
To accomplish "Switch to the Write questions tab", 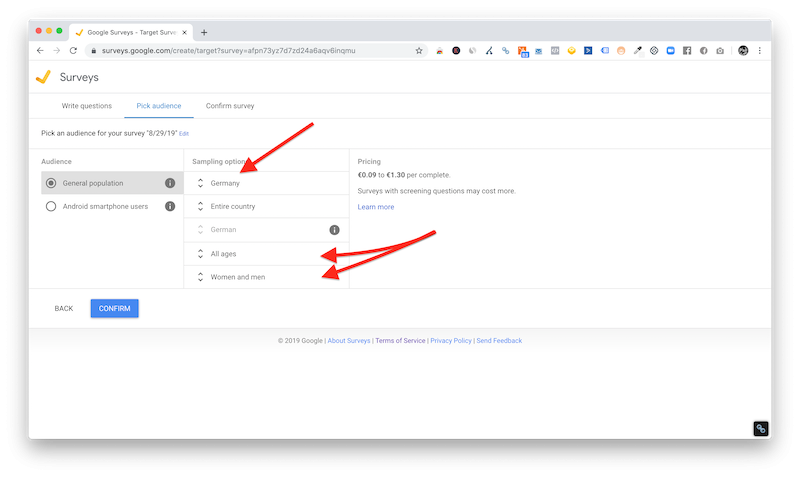I will click(87, 106).
